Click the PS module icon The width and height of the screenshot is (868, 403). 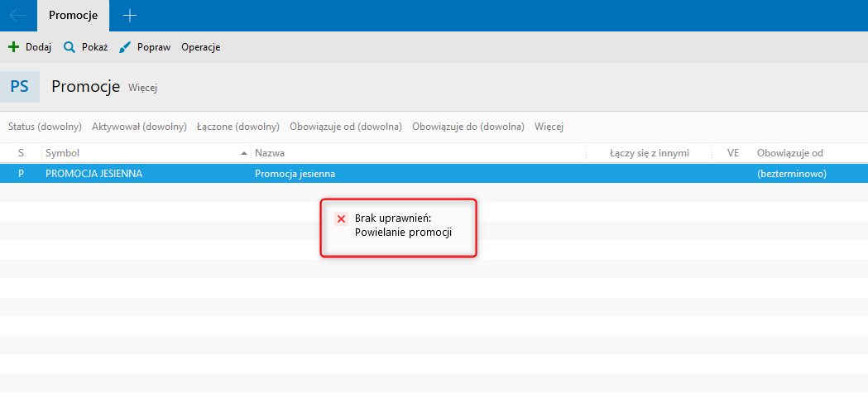tap(20, 87)
